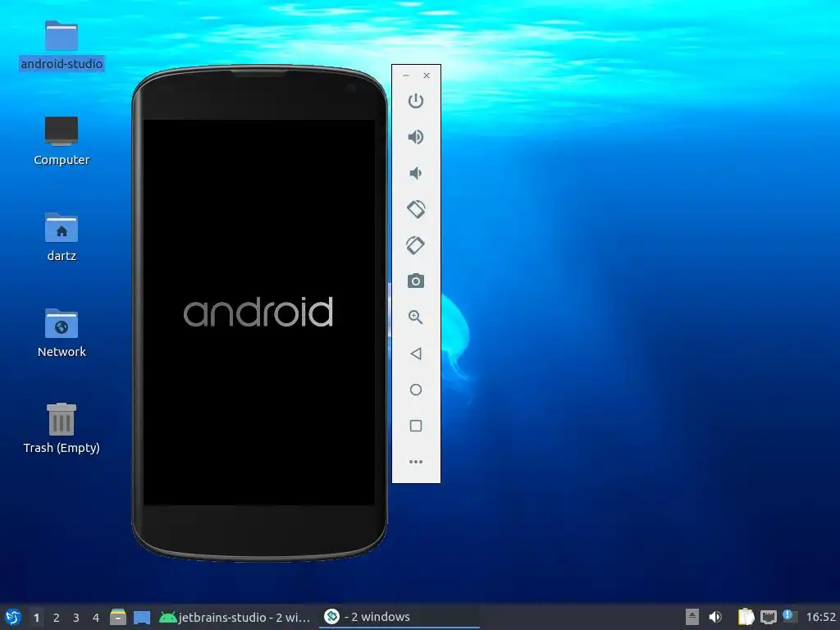The image size is (840, 630).
Task: Click the blue show desktop taskbar icon
Action: (141, 617)
